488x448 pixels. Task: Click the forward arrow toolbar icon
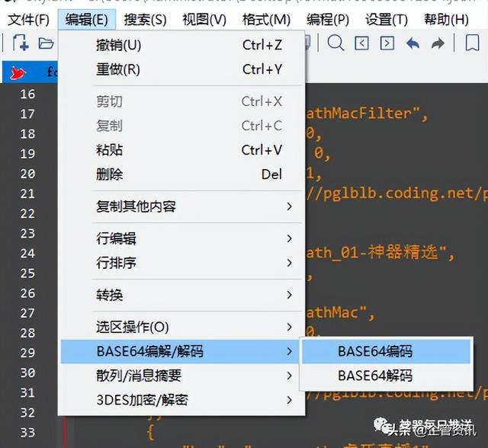tap(438, 43)
